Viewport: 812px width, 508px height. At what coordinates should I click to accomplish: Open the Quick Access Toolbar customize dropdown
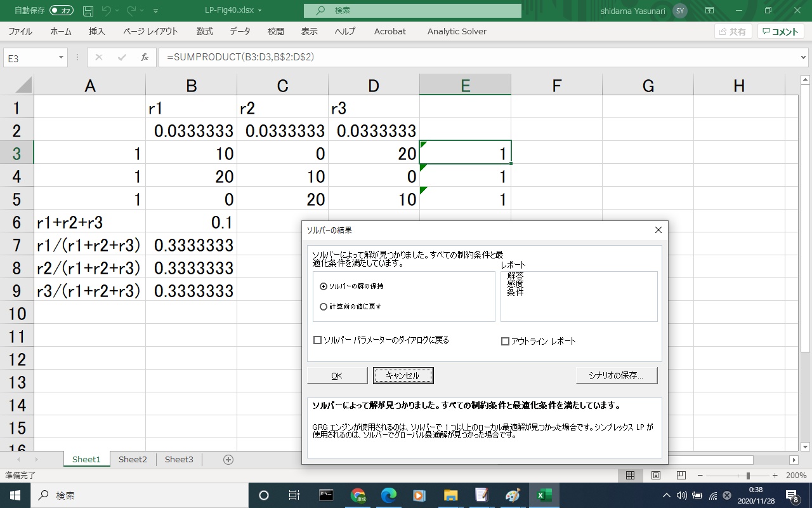click(x=156, y=11)
